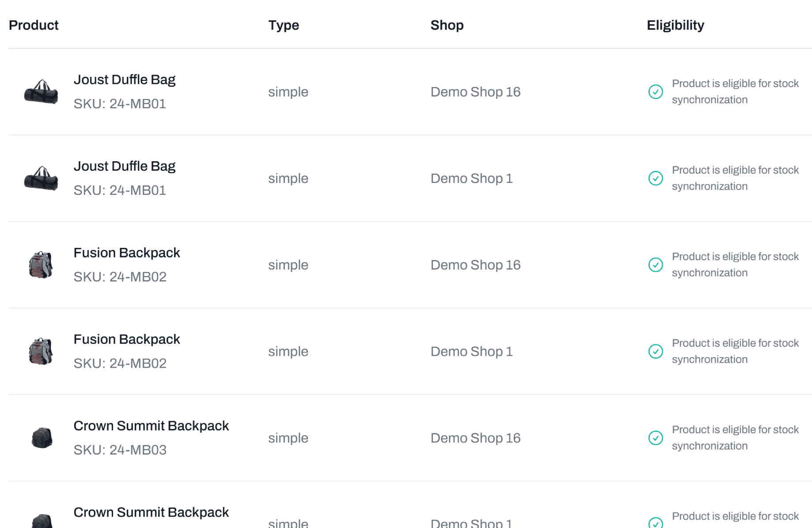The width and height of the screenshot is (812, 528).
Task: Click the check icon for Fusion Backpack Demo Shop 1
Action: pos(656,351)
